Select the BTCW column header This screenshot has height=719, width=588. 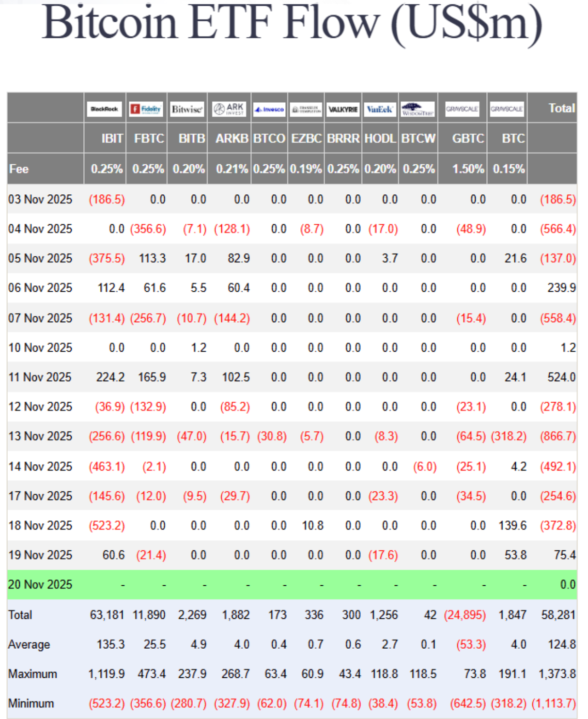[418, 139]
